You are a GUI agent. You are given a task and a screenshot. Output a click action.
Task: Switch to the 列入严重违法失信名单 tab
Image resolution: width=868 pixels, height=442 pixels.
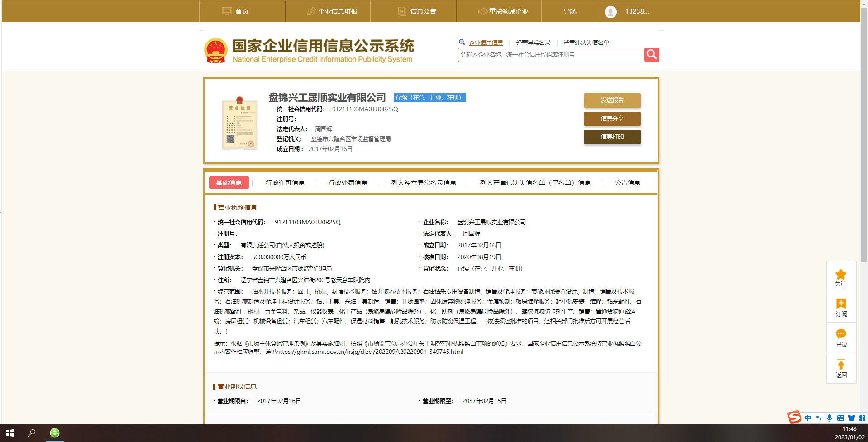[535, 183]
